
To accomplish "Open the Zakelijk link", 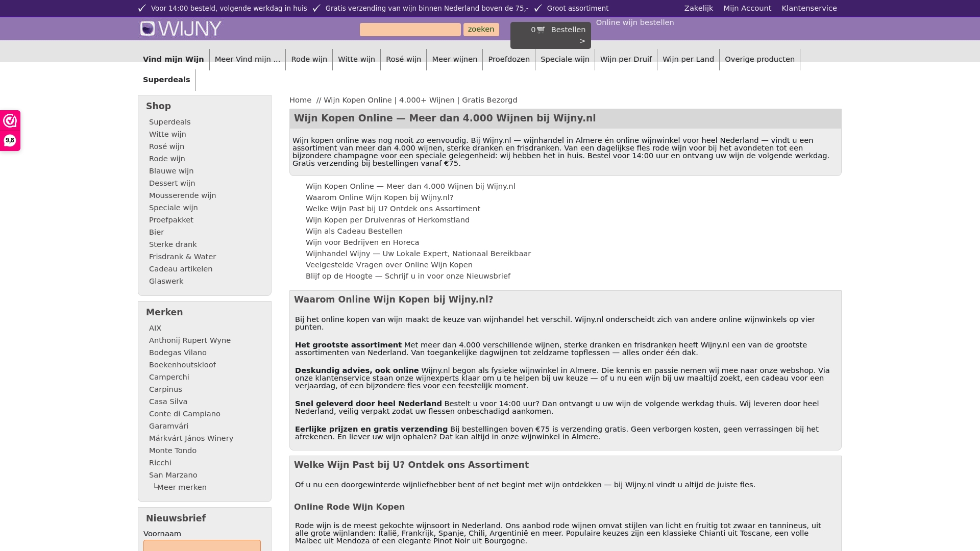I will pos(699,8).
